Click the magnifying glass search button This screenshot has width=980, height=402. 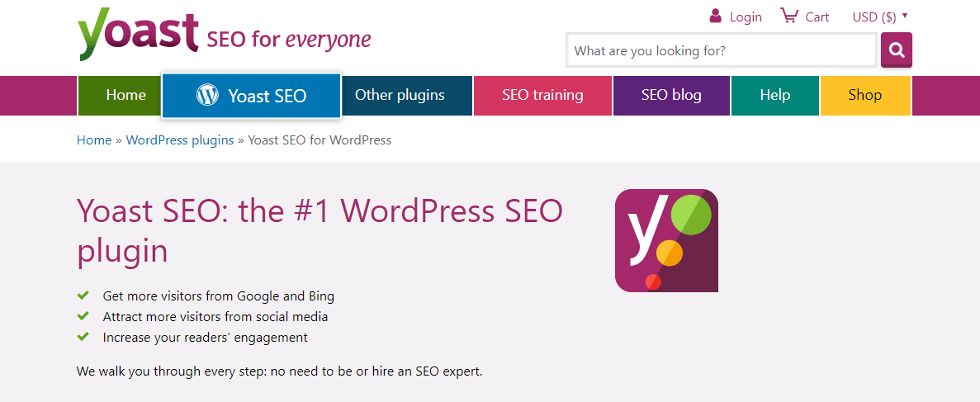pos(897,50)
